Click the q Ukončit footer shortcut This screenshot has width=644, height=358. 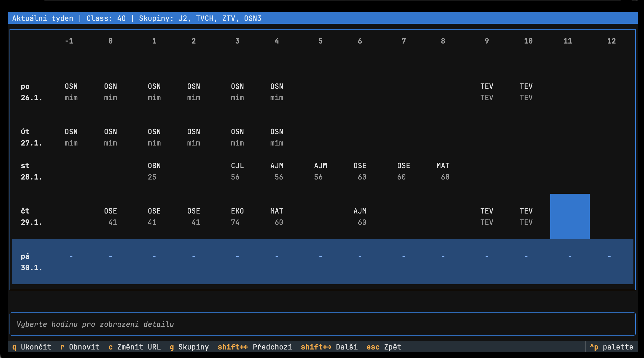tap(32, 347)
